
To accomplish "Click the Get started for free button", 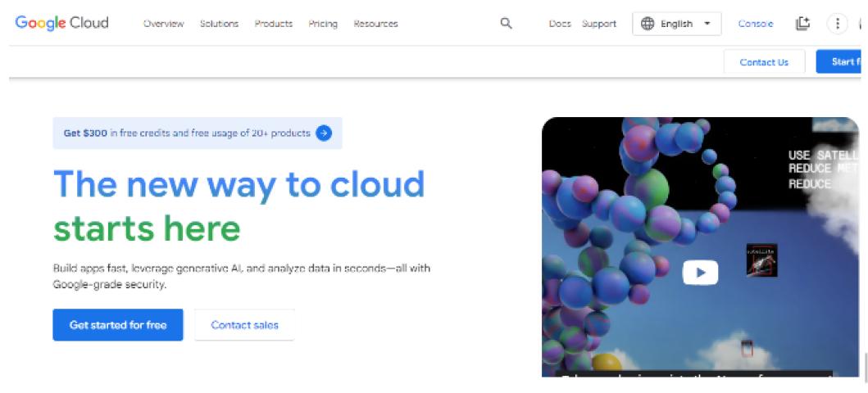I will tap(118, 325).
